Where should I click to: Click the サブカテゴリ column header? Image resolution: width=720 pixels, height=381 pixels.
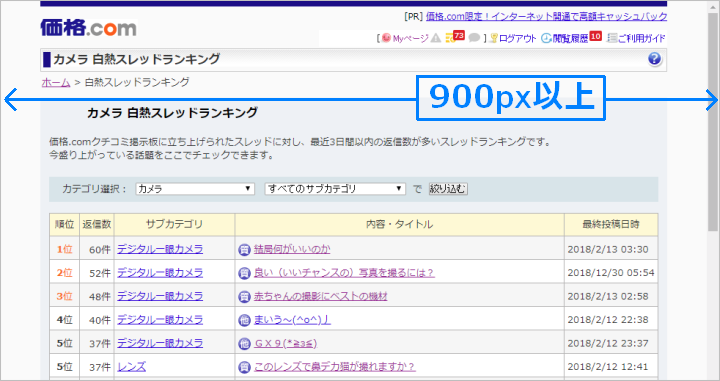[x=174, y=225]
